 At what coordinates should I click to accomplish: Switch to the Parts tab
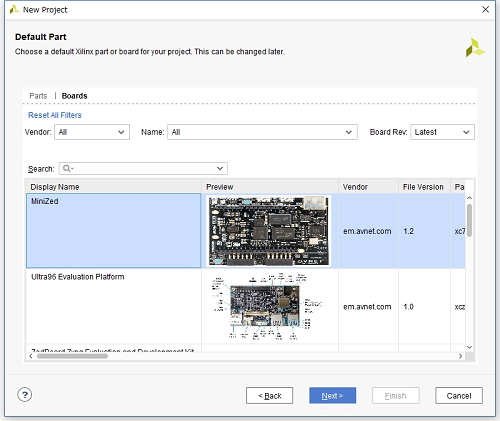(38, 96)
